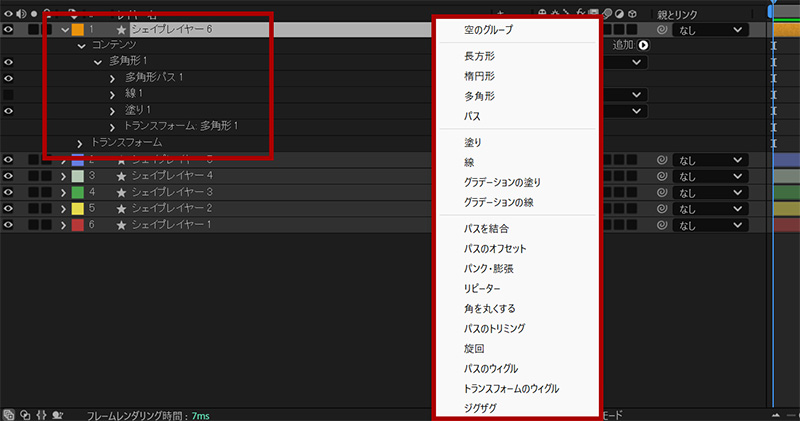Hide シェイプレイヤー 3 with its eye toggle

point(8,192)
